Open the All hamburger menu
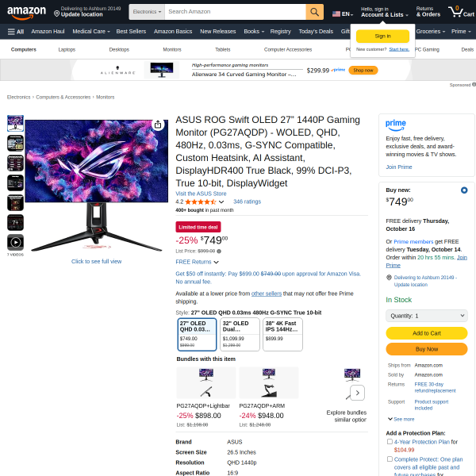The height and width of the screenshot is (476, 476). 16,32
